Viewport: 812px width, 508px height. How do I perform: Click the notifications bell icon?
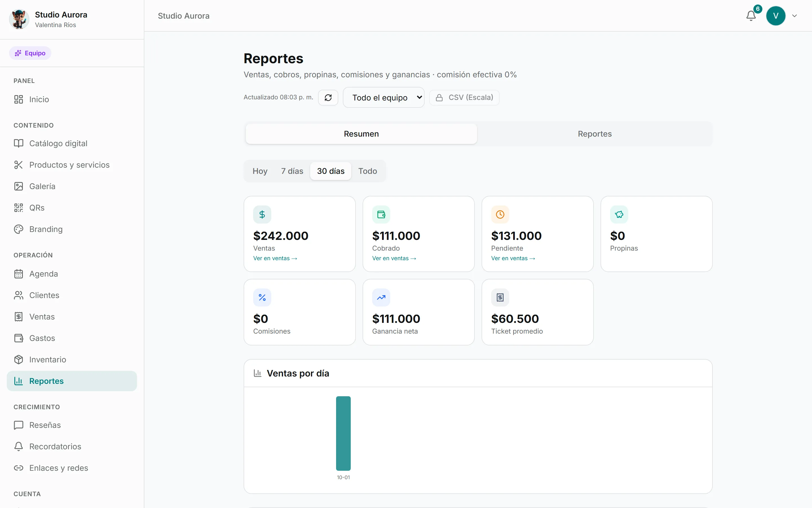(751, 16)
